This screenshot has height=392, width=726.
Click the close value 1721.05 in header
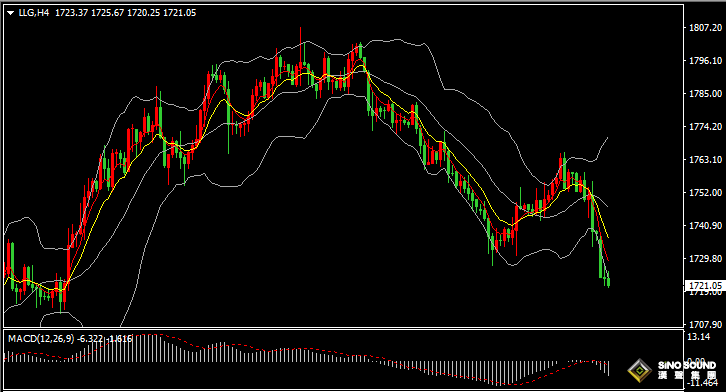[x=180, y=13]
